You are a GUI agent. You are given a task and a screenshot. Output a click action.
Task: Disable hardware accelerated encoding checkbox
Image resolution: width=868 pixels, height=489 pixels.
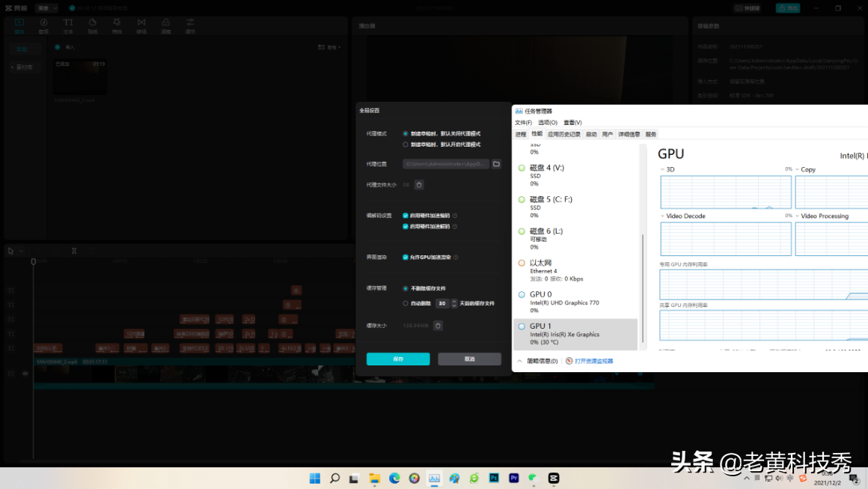coord(406,216)
